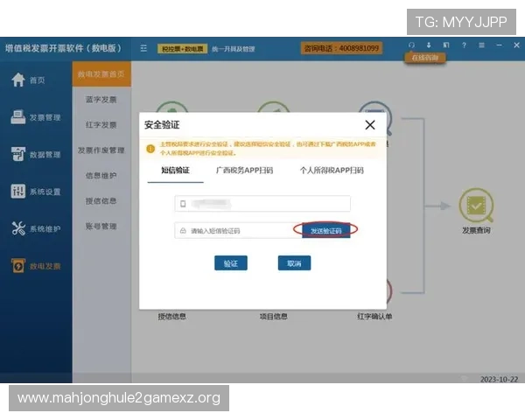The image size is (525, 420).
Task: Click the phone number input field
Action: tap(262, 204)
